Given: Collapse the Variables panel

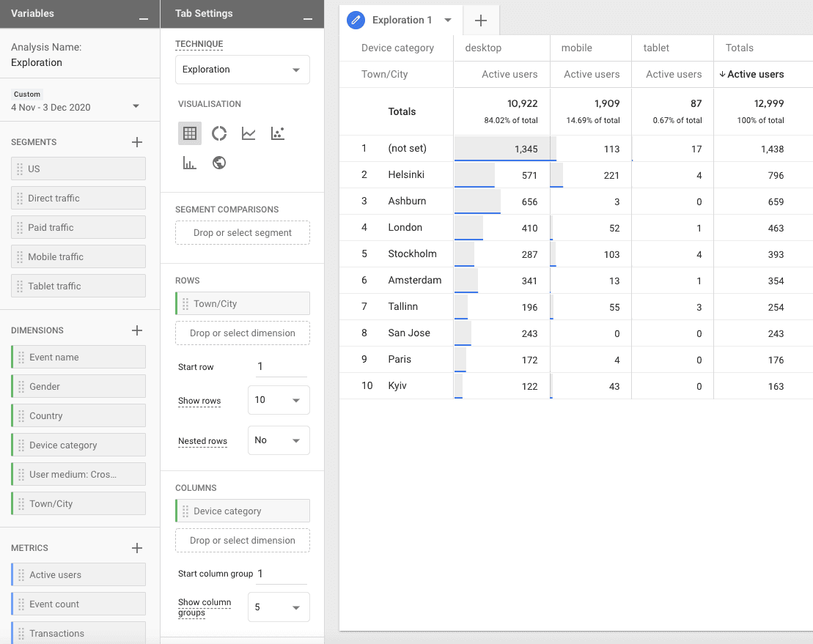Looking at the screenshot, I should (x=144, y=16).
